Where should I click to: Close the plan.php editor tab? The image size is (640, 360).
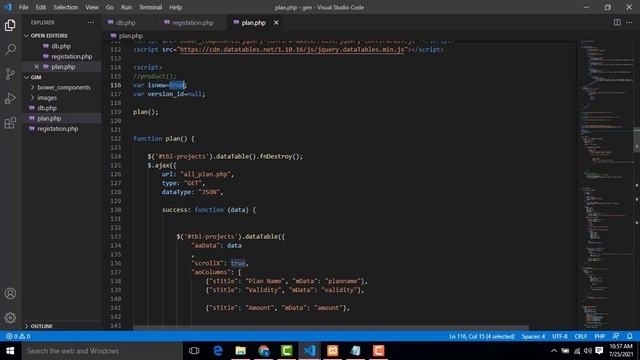[276, 22]
